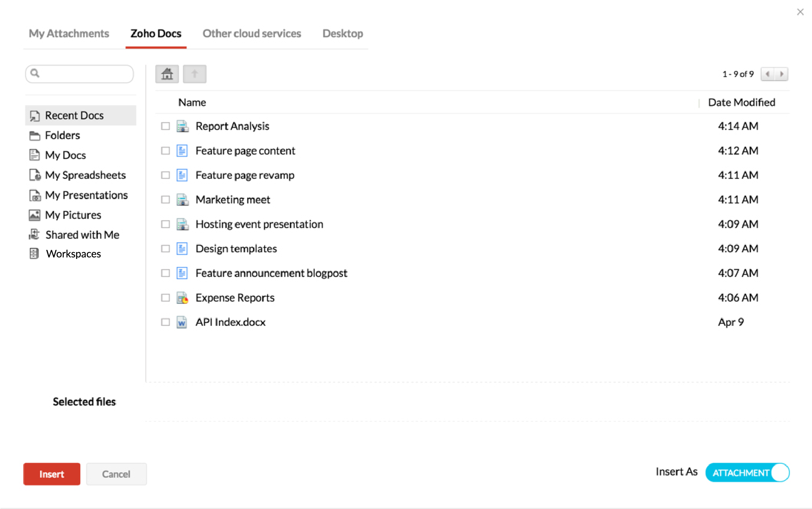The width and height of the screenshot is (812, 509).
Task: Click the Feature announcement blogpost document icon
Action: coord(182,273)
